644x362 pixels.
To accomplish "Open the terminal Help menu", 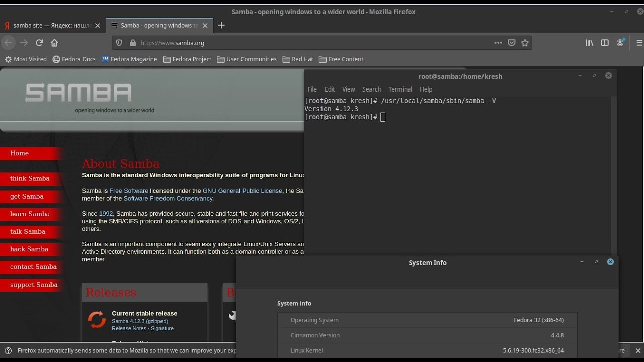I will [426, 89].
